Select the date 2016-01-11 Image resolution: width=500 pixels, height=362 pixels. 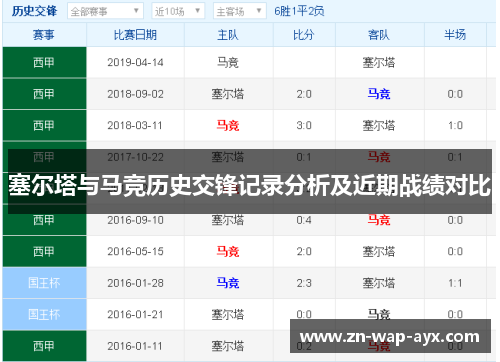coord(135,346)
